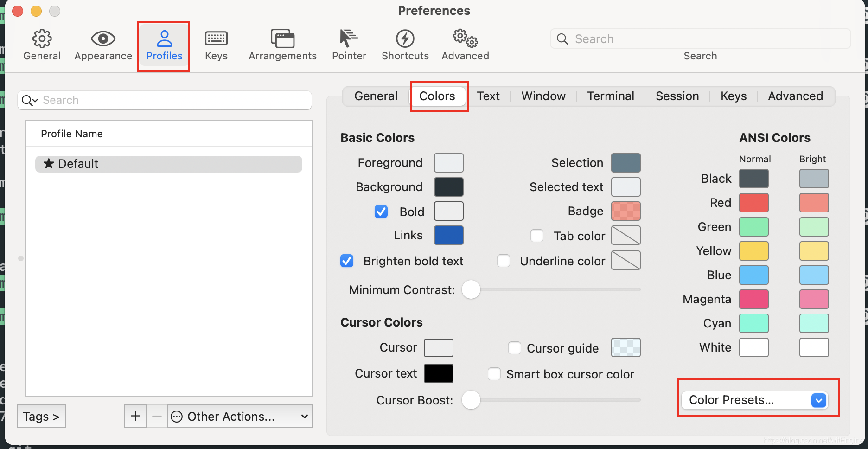
Task: Switch to the General profile tab
Action: pyautogui.click(x=376, y=96)
